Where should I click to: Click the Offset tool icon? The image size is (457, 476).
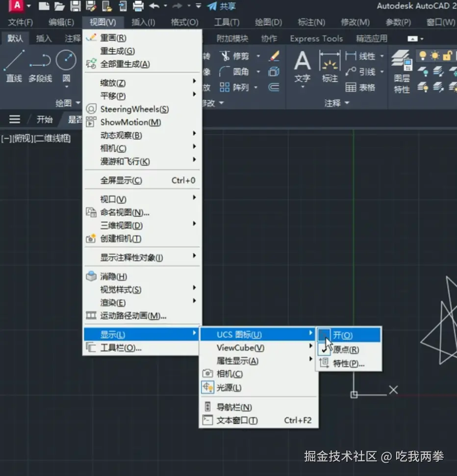[274, 88]
